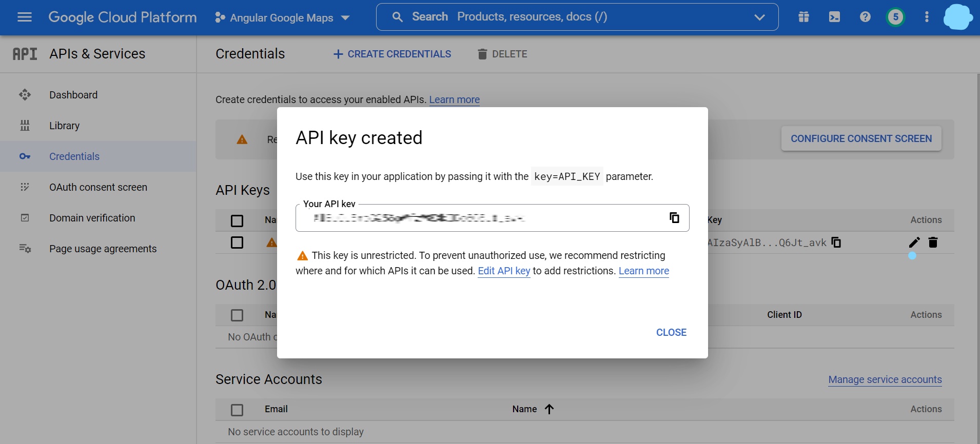The height and width of the screenshot is (444, 980).
Task: Close the API key created dialog
Action: (671, 333)
